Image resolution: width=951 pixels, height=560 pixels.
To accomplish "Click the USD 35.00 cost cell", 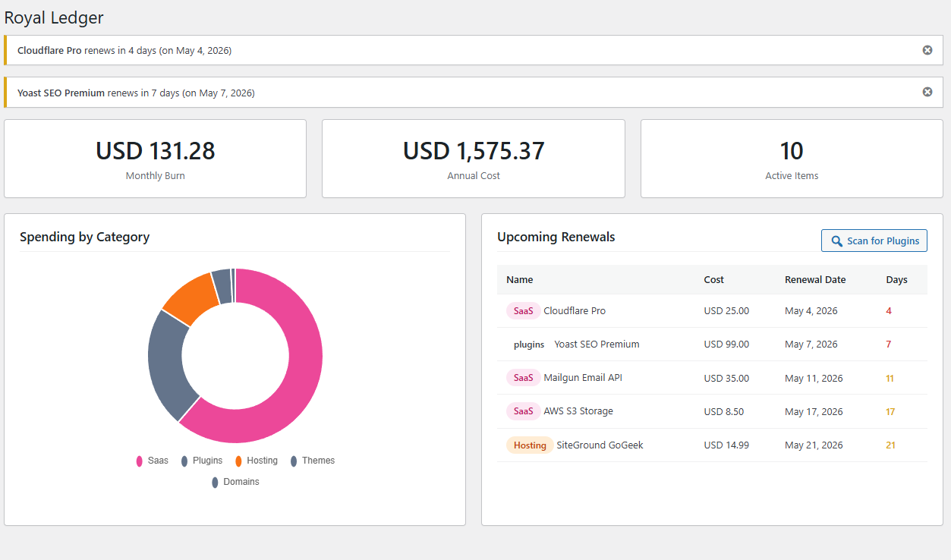I will pos(726,379).
